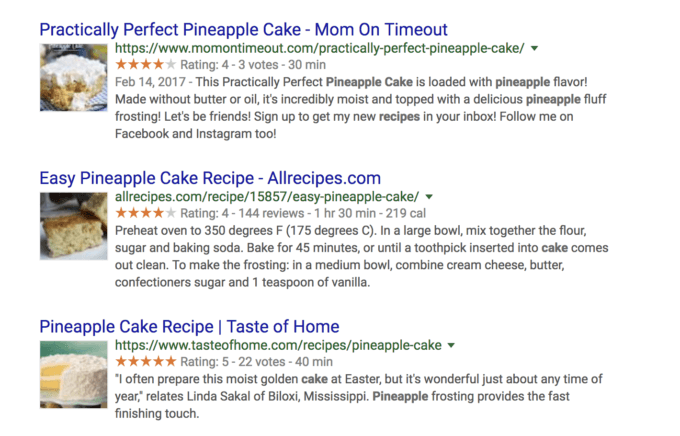
Task: Click the allrecipes.com green URL
Action: [x=267, y=197]
